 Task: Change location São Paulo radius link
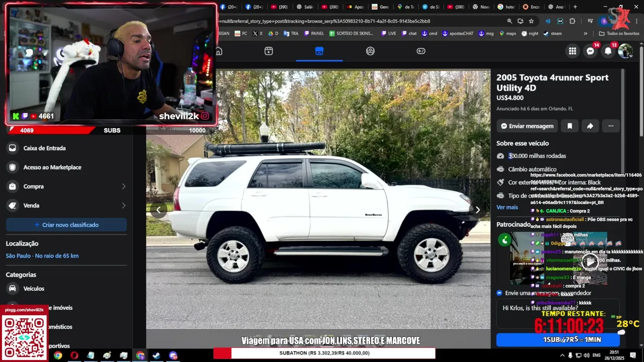click(x=42, y=256)
